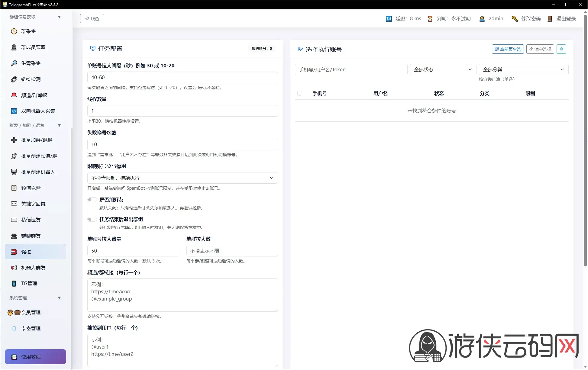Open 群成员获取 via its person icon
The height and width of the screenshot is (370, 588).
pos(14,47)
